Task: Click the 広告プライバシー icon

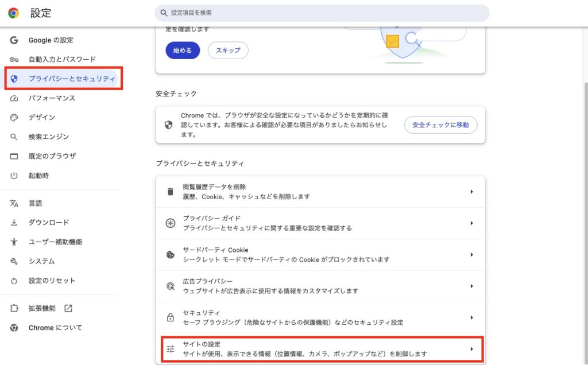Action: click(x=170, y=286)
